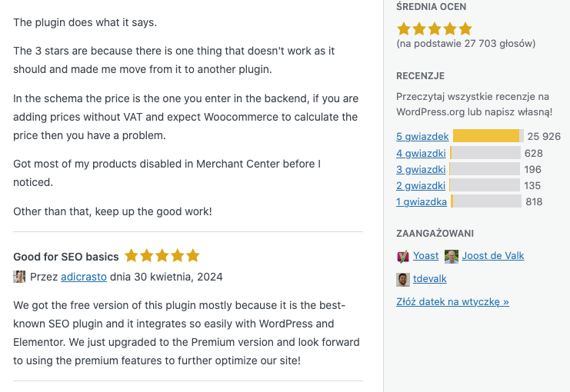Show the 2 gwiazdki reviews
570x392 pixels.
pyautogui.click(x=421, y=185)
